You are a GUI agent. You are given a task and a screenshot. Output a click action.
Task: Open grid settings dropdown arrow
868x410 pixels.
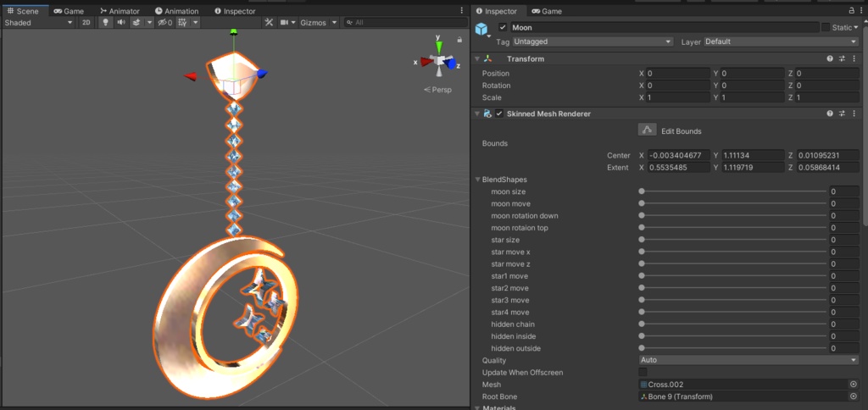(196, 22)
